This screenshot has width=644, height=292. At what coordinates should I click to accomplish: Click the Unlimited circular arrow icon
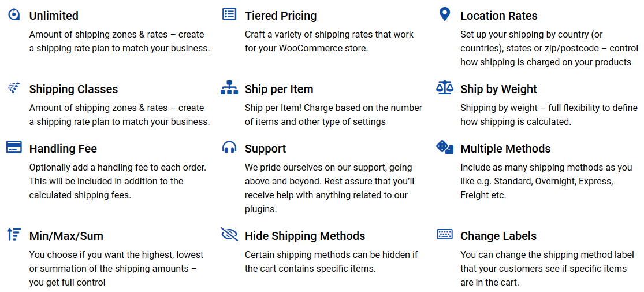[13, 14]
